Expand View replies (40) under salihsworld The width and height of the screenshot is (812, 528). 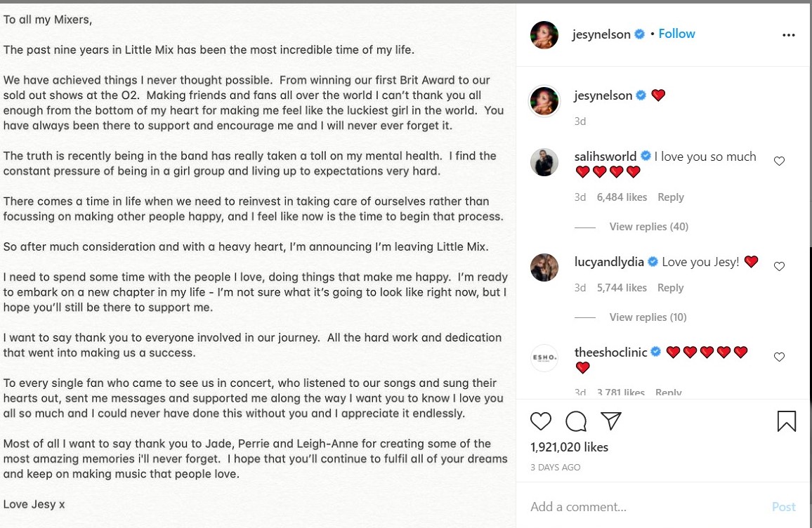coord(648,227)
